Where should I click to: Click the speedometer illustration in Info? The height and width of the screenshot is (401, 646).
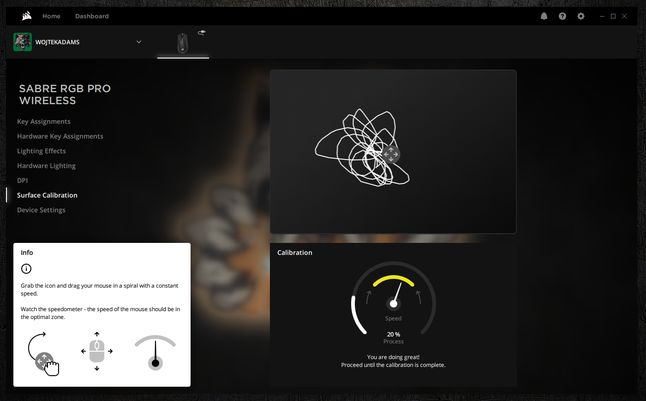pos(155,352)
